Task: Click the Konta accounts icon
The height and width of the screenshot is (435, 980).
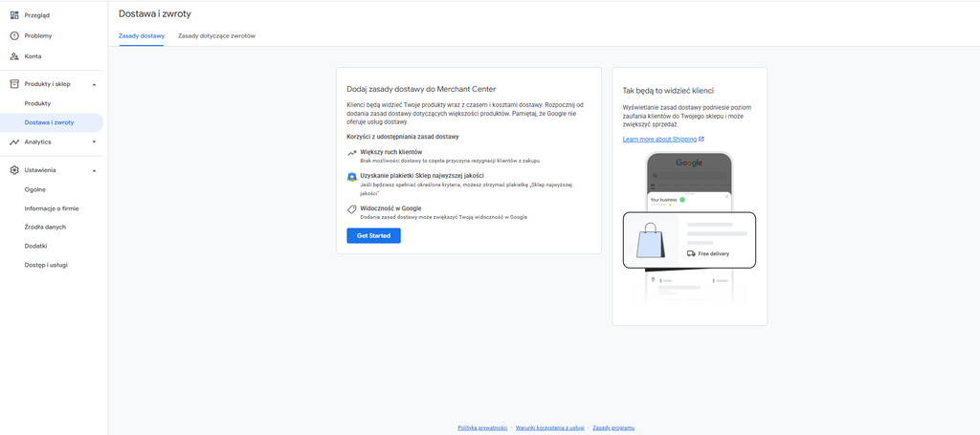Action: coord(14,56)
